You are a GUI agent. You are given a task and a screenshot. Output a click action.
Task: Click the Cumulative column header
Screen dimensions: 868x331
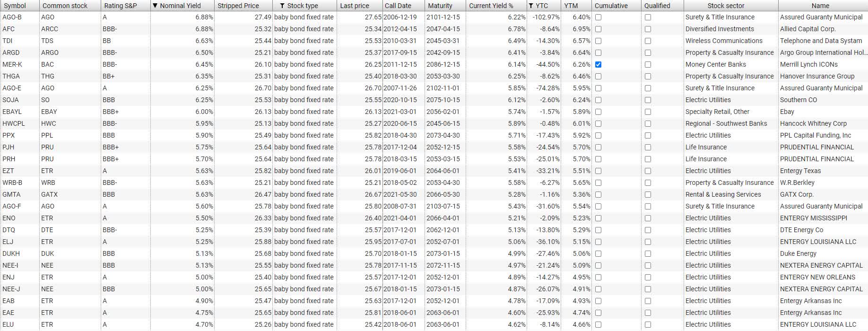point(616,6)
